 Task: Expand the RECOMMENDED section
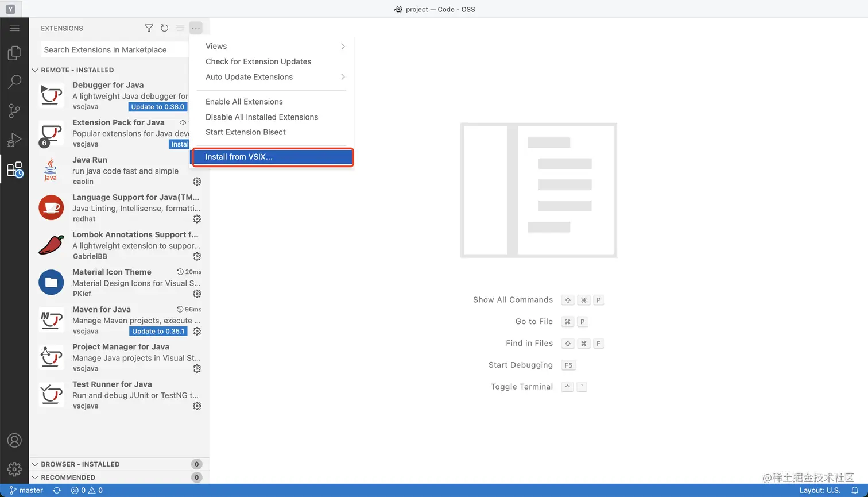(x=119, y=477)
